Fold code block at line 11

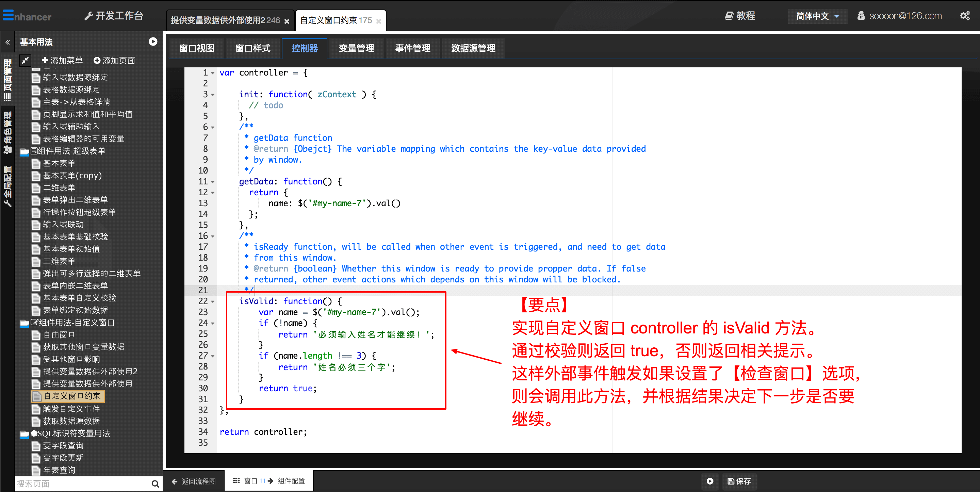(213, 182)
